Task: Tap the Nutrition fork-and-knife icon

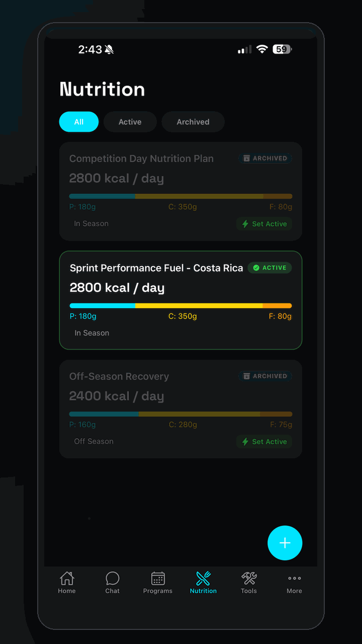Action: tap(203, 578)
